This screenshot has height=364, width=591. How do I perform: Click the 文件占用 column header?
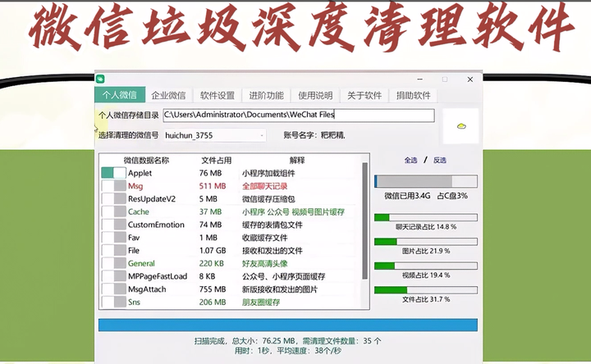(217, 161)
